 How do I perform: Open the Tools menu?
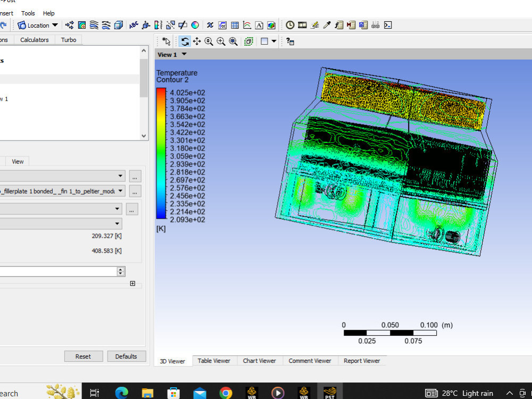click(x=28, y=13)
